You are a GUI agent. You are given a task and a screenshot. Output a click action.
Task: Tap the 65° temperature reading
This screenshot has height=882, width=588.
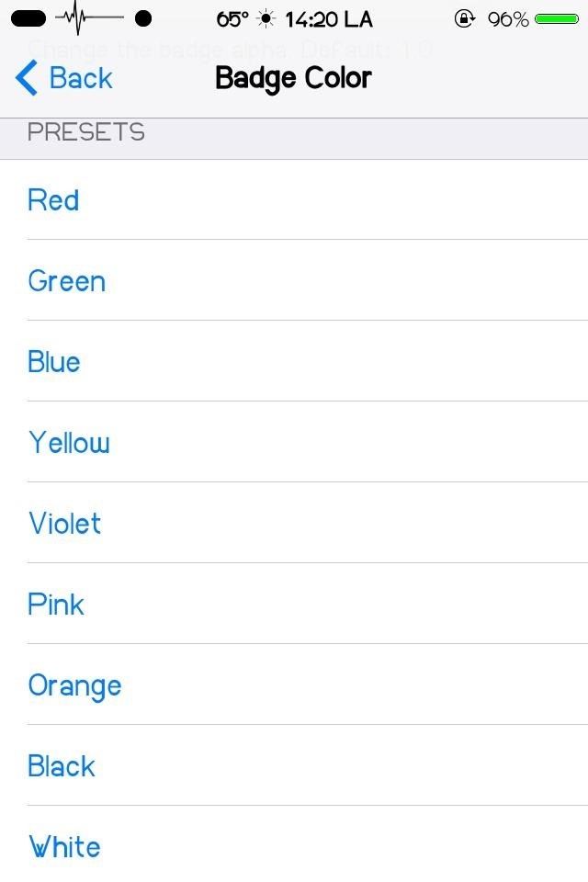pos(232,18)
